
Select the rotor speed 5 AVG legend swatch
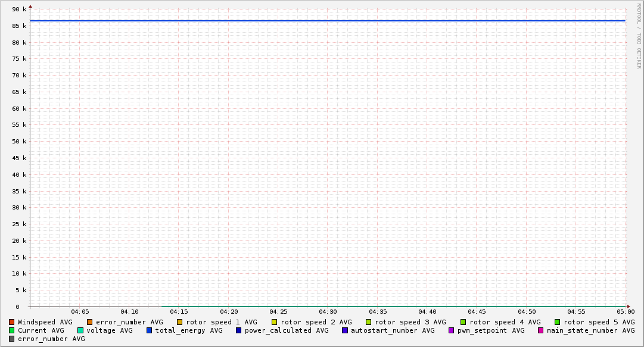point(557,322)
